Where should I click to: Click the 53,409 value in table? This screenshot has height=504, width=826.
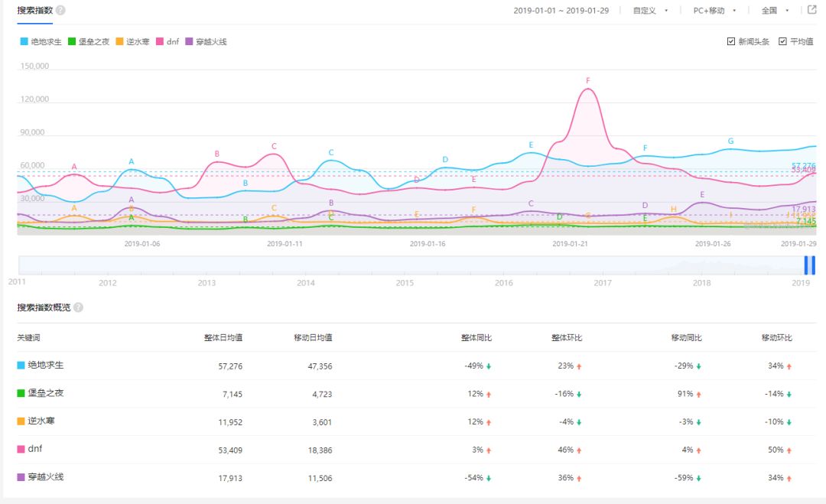pos(230,450)
